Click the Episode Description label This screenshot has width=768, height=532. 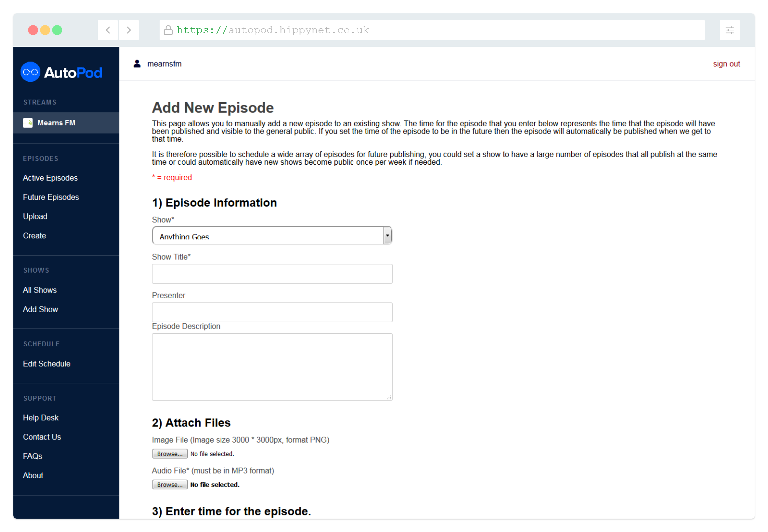(186, 326)
